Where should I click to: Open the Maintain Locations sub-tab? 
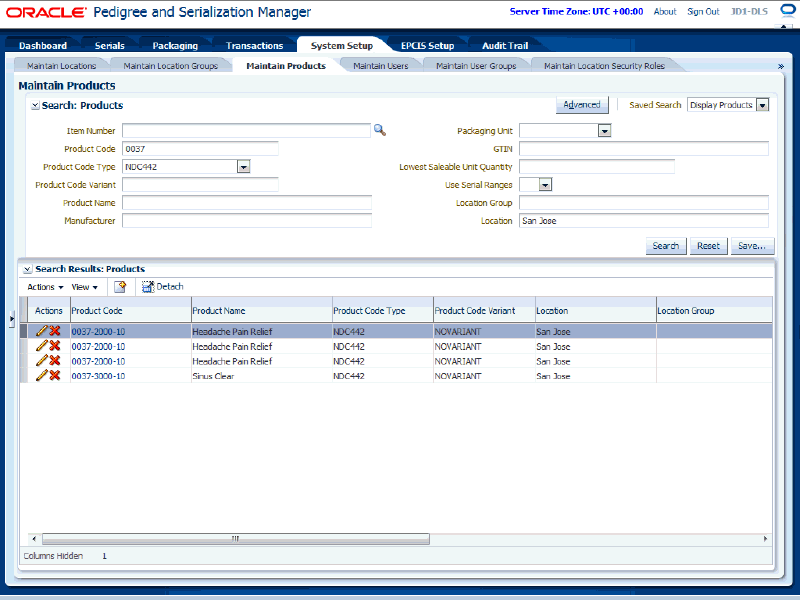point(62,66)
